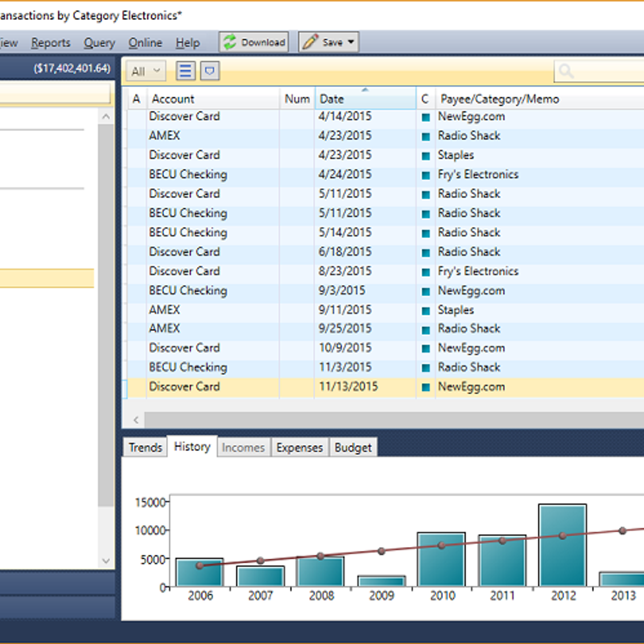Sort by the Date column header
The height and width of the screenshot is (644, 644).
(x=365, y=99)
